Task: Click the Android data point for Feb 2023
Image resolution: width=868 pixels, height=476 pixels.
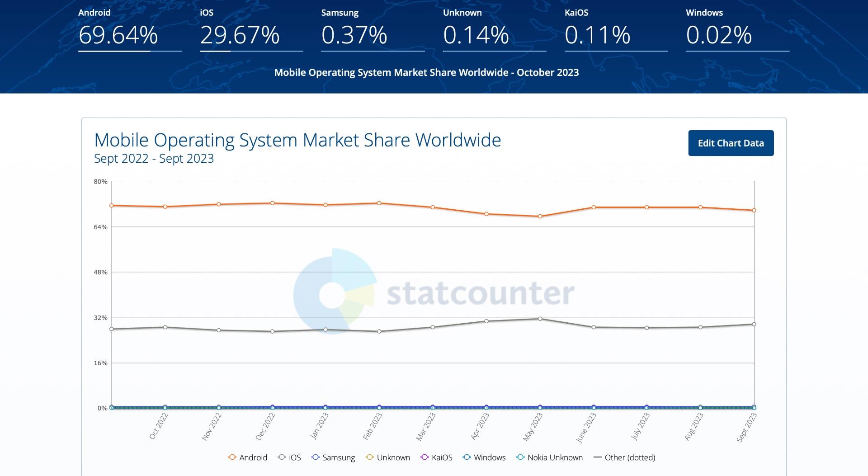Action: [379, 203]
